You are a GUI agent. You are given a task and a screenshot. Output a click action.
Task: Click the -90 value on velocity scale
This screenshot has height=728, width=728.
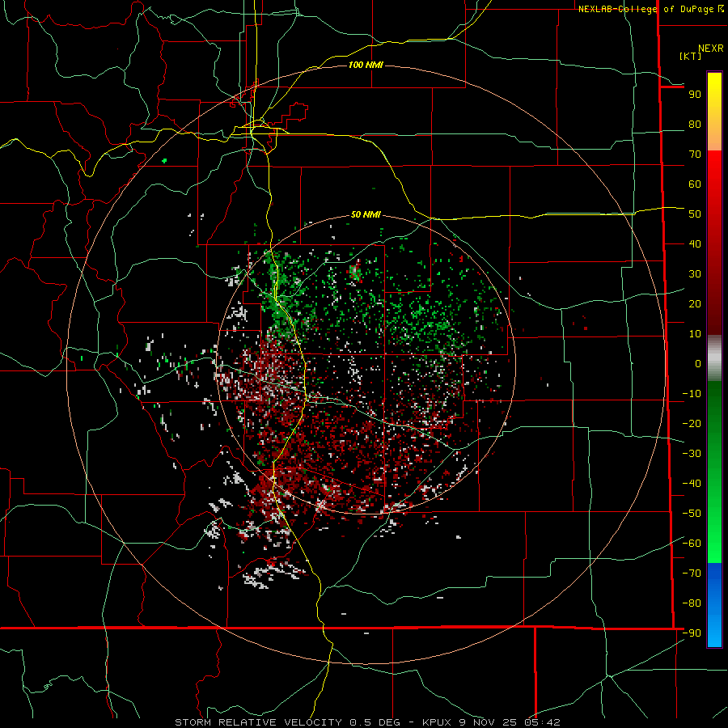[x=692, y=633]
